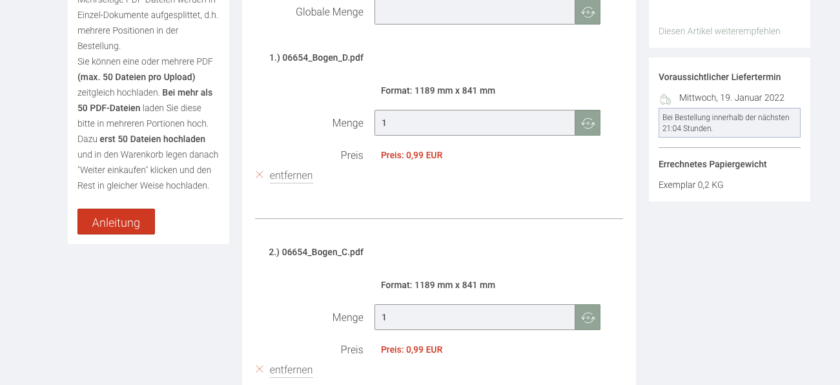Click file name 2.) 06654_Bogen_C.pdf
Image resolution: width=840 pixels, height=385 pixels.
coord(316,252)
